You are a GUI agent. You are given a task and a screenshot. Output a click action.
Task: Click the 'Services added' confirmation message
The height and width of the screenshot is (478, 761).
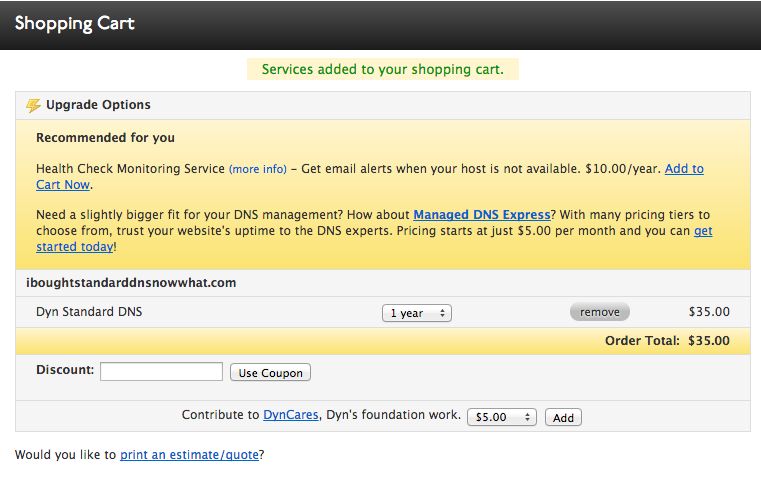382,70
